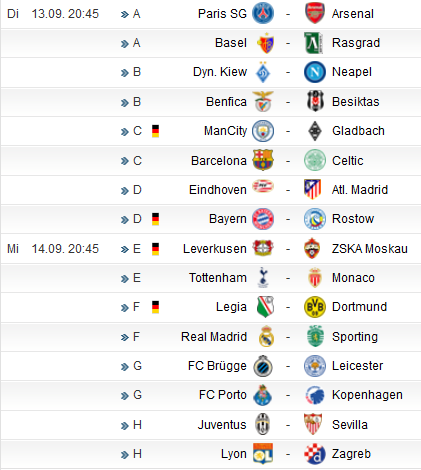
Task: Click the Dortmund BVB logo
Action: point(315,307)
